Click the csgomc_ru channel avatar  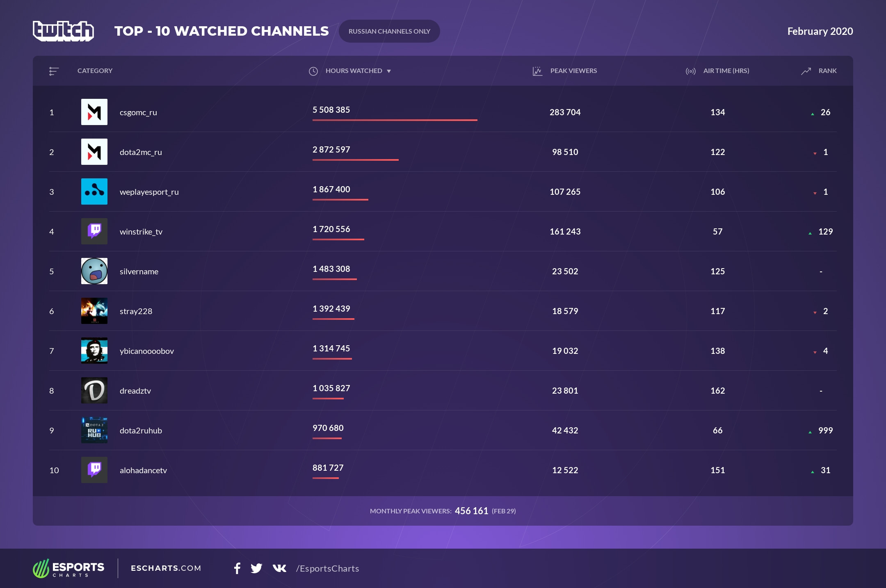coord(94,112)
